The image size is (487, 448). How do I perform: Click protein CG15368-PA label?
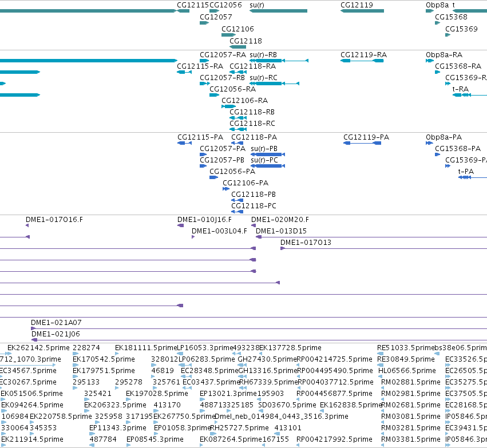pyautogui.click(x=458, y=149)
